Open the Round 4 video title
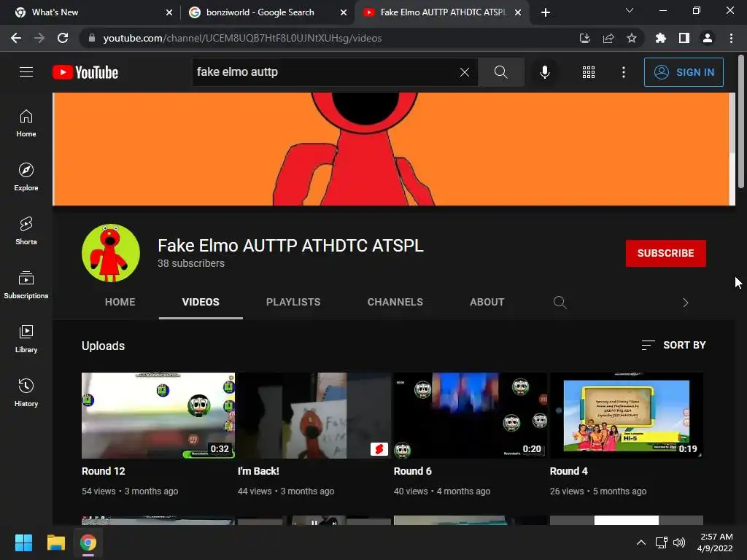Image resolution: width=747 pixels, height=560 pixels. coord(569,472)
